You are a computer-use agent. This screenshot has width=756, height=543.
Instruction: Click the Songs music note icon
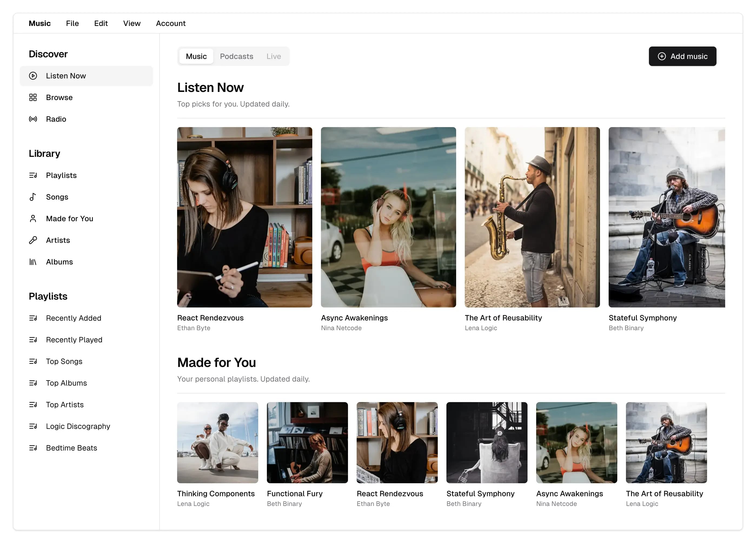(33, 197)
